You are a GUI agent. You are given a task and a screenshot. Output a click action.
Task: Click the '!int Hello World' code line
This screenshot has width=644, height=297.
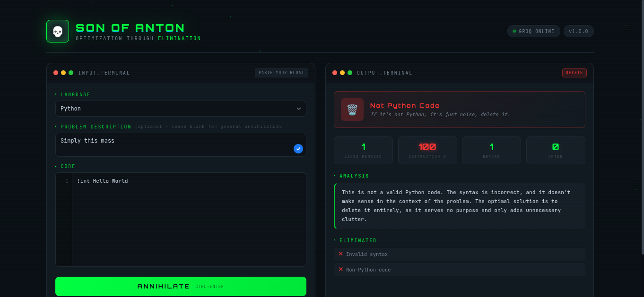(x=103, y=181)
